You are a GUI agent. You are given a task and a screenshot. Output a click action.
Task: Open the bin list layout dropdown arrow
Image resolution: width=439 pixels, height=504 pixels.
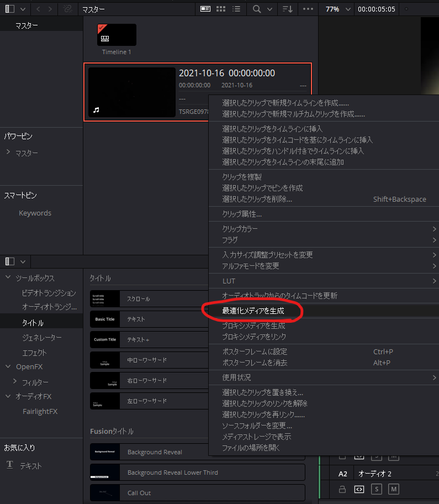click(23, 9)
